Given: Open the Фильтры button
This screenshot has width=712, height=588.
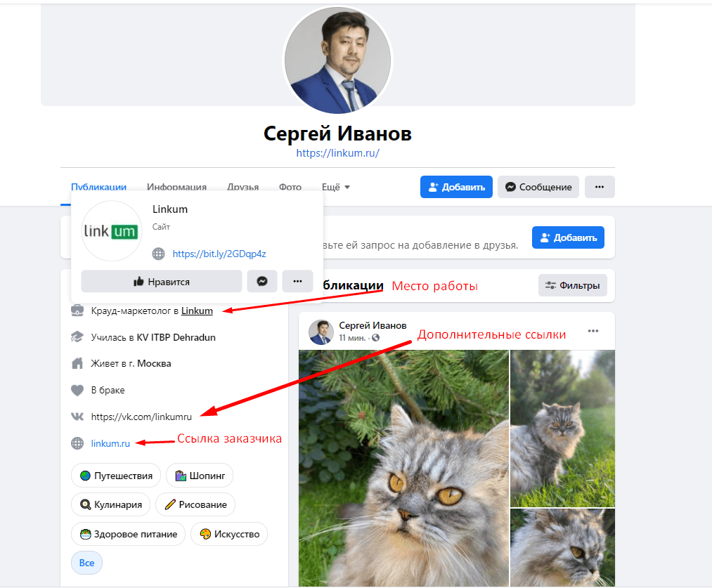Looking at the screenshot, I should tap(573, 285).
